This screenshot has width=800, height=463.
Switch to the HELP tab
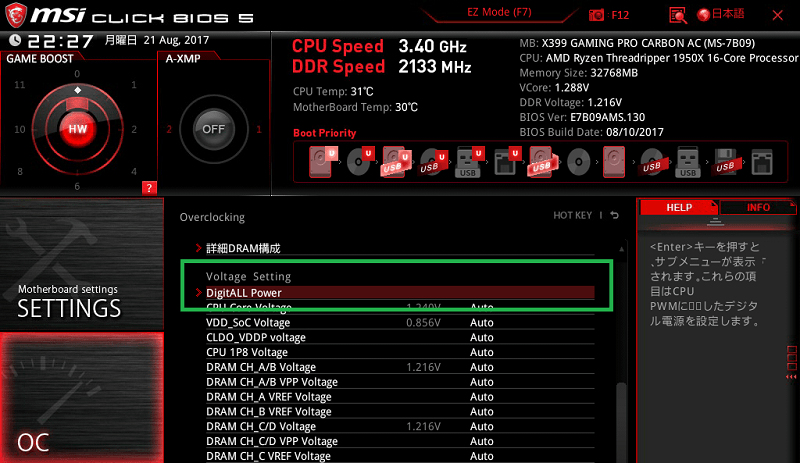click(679, 207)
